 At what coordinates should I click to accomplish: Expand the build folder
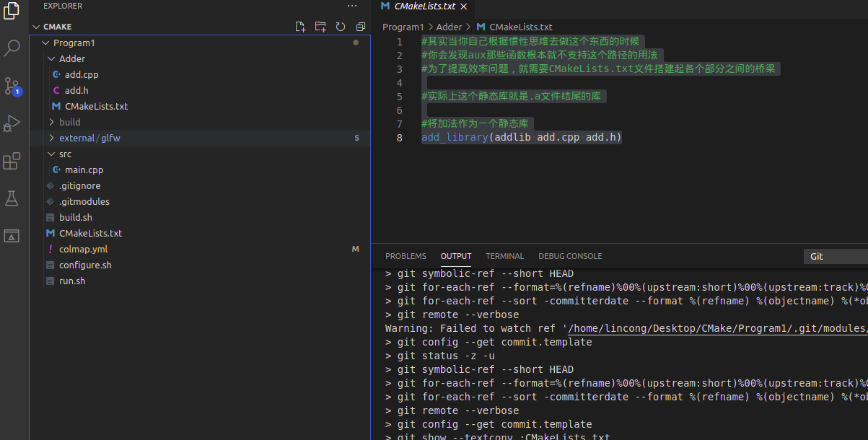52,122
